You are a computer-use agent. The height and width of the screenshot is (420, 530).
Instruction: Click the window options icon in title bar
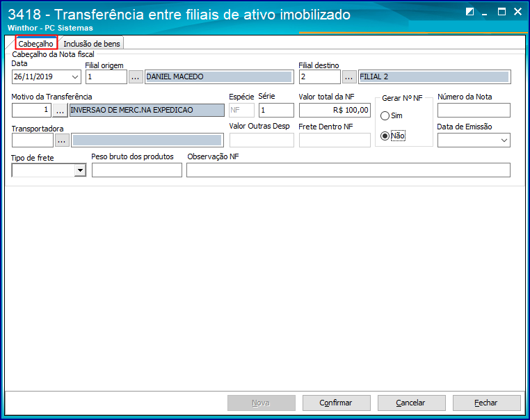(x=469, y=12)
